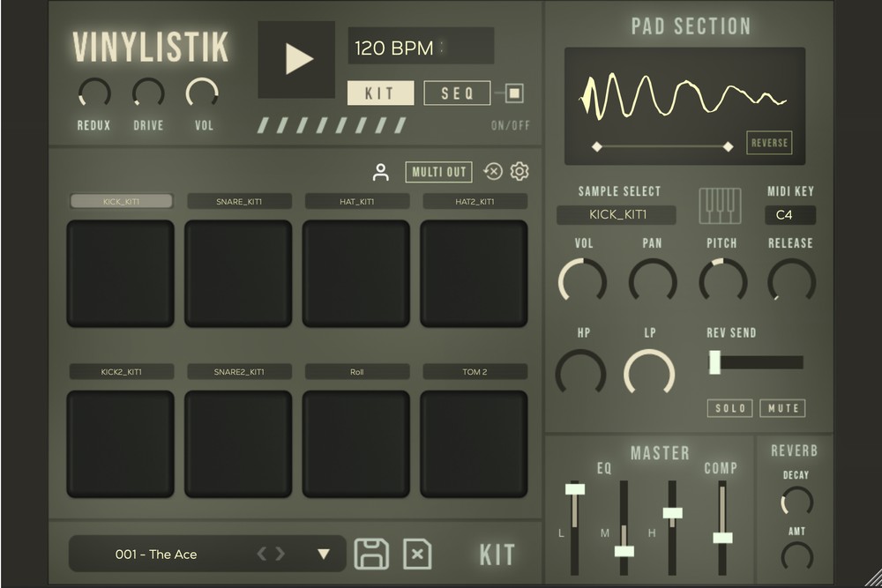Image resolution: width=882 pixels, height=588 pixels.
Task: Expand the preset list dropdown arrow
Action: 324,554
